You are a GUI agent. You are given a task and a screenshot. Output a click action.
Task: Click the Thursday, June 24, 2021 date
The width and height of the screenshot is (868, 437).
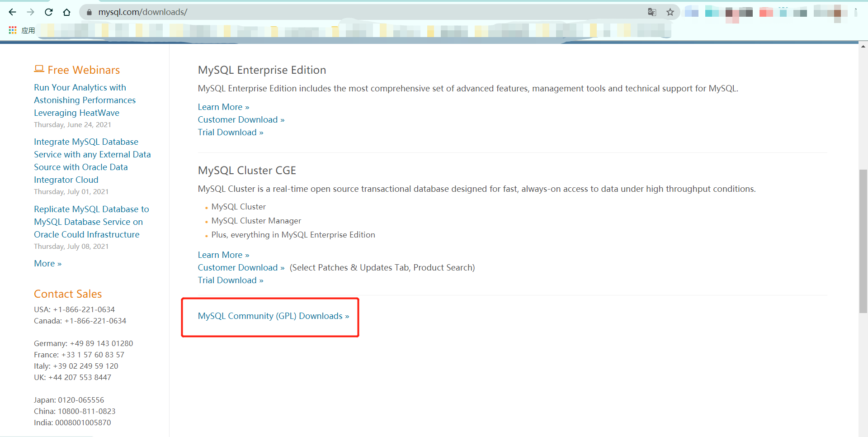[72, 124]
